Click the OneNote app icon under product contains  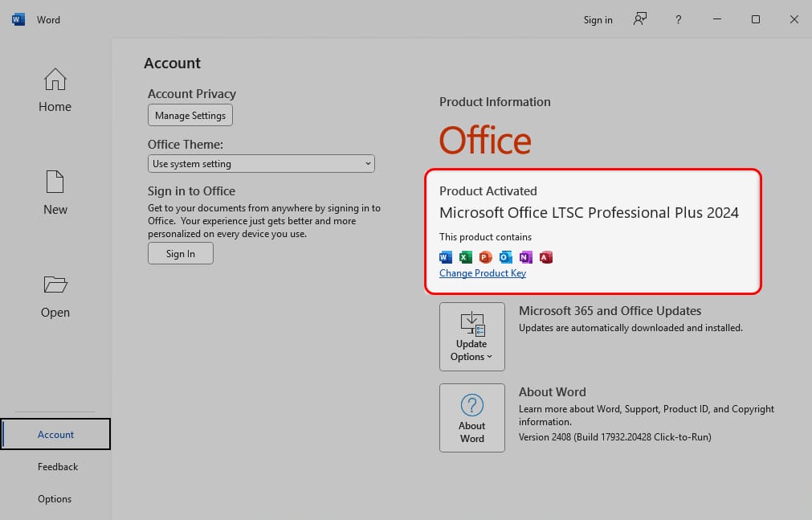[525, 257]
